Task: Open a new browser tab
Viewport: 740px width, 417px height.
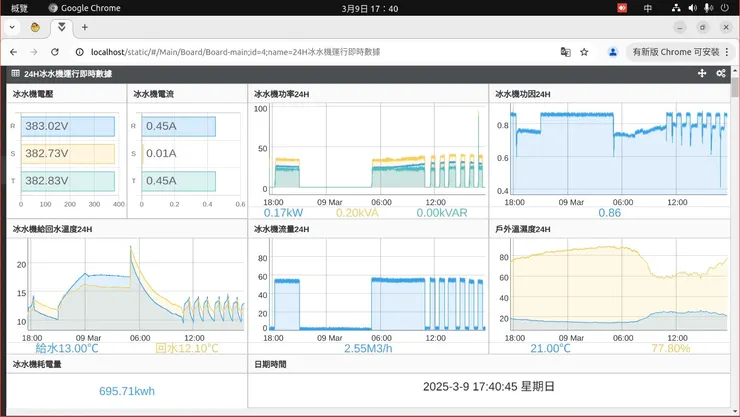Action: point(84,27)
